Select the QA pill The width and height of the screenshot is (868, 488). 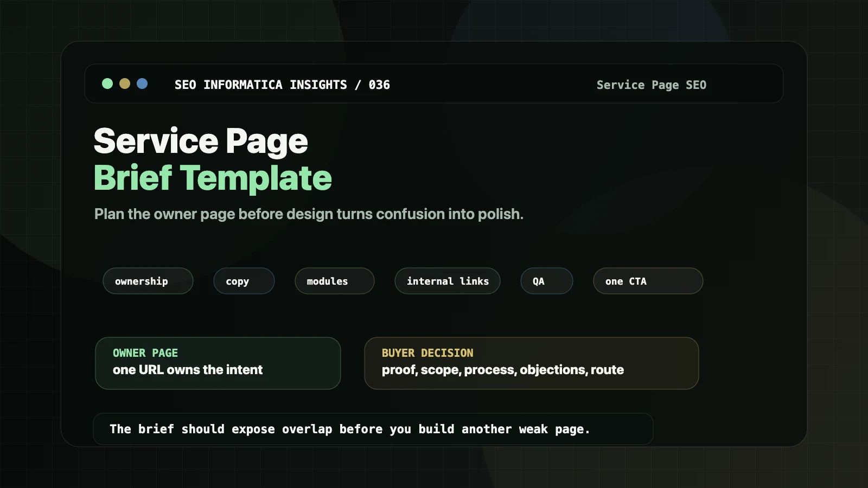(x=547, y=281)
